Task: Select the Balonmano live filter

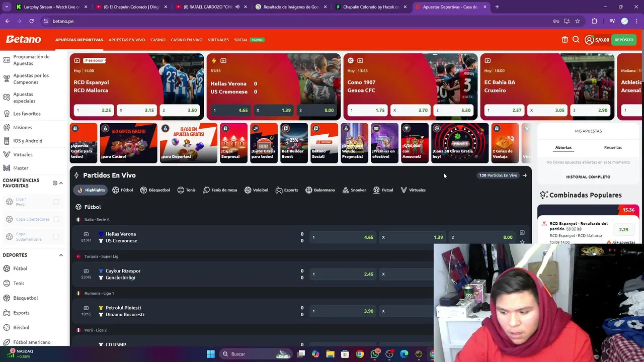Action: click(x=320, y=190)
